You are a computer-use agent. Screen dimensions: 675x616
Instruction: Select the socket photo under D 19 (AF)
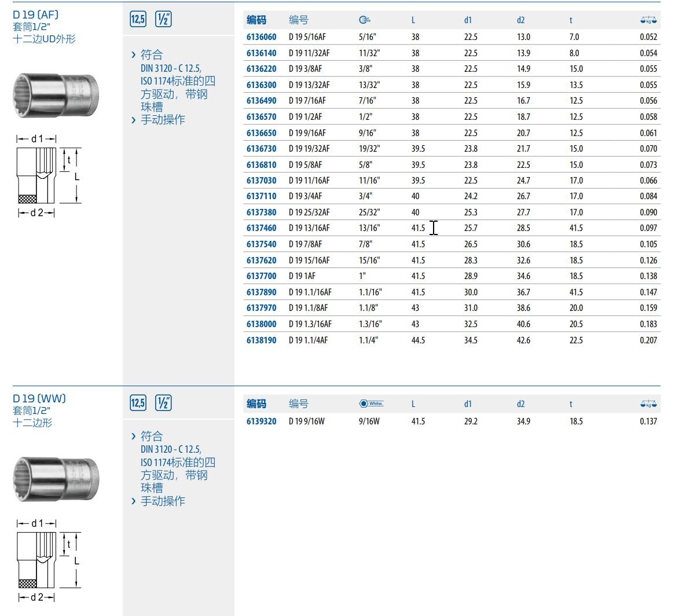click(56, 95)
